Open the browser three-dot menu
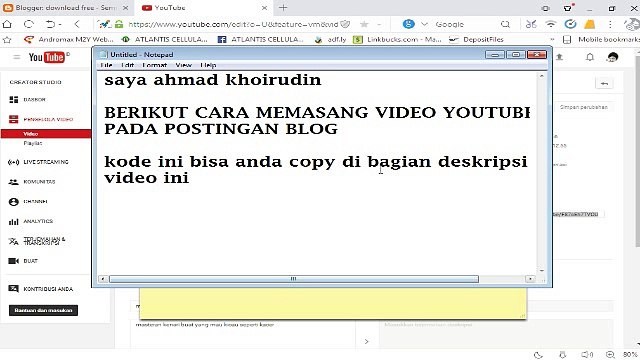The width and height of the screenshot is (640, 360). coord(610,24)
